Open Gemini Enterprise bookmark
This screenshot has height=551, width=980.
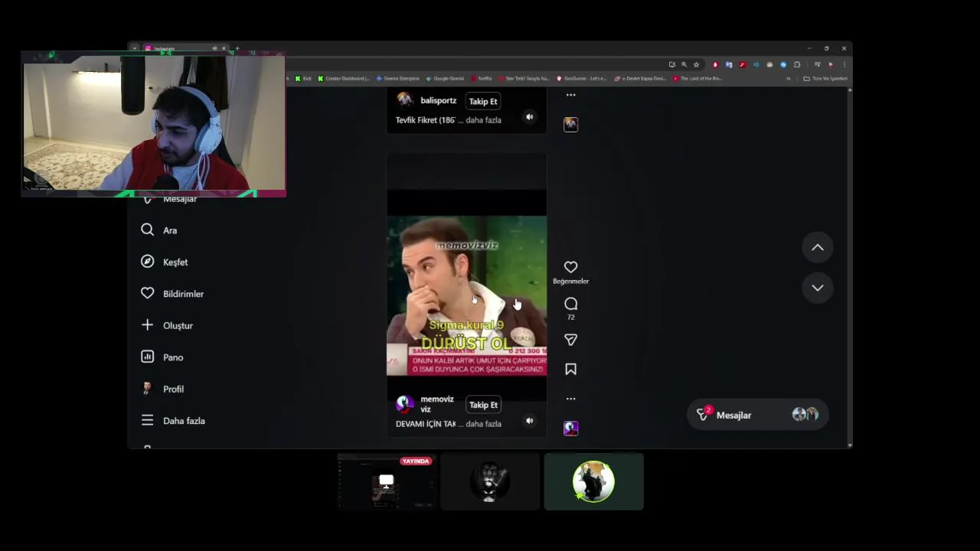click(397, 78)
